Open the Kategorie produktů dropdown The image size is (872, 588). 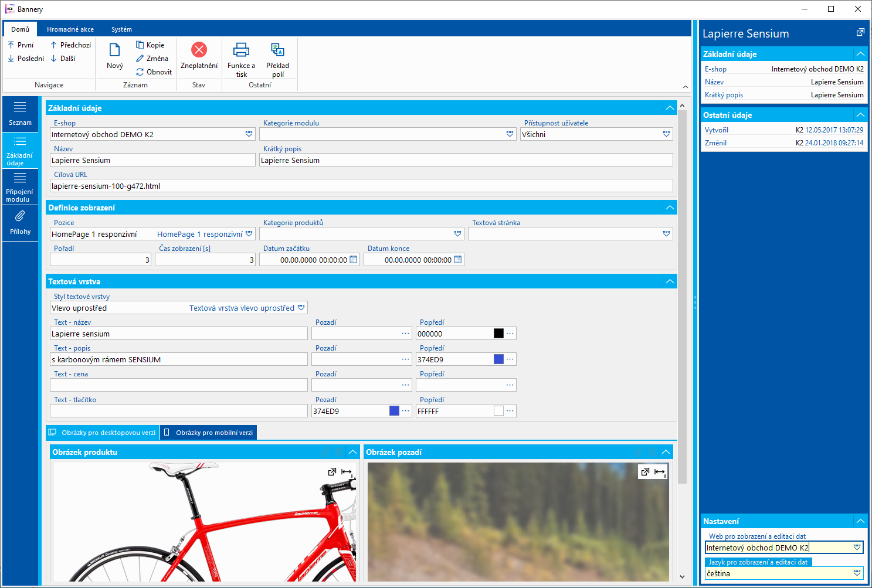[458, 234]
